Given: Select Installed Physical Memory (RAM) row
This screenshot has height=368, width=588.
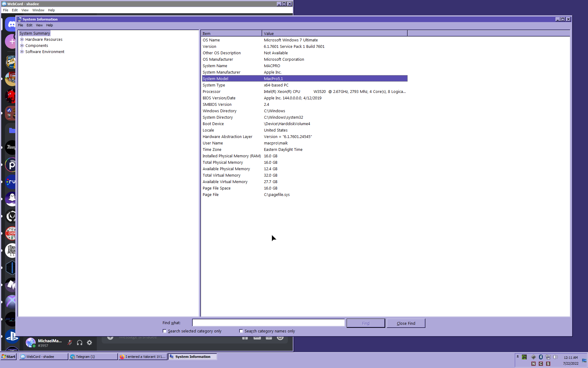Looking at the screenshot, I should tap(305, 156).
